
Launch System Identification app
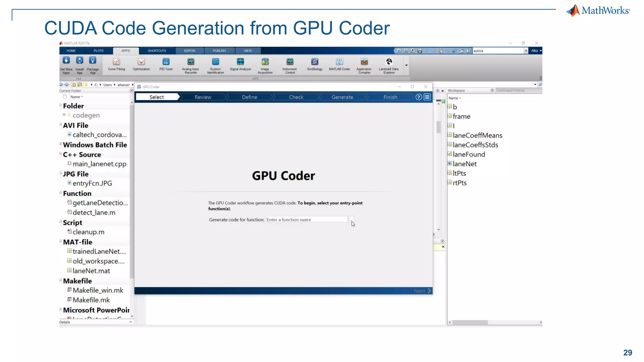215,66
